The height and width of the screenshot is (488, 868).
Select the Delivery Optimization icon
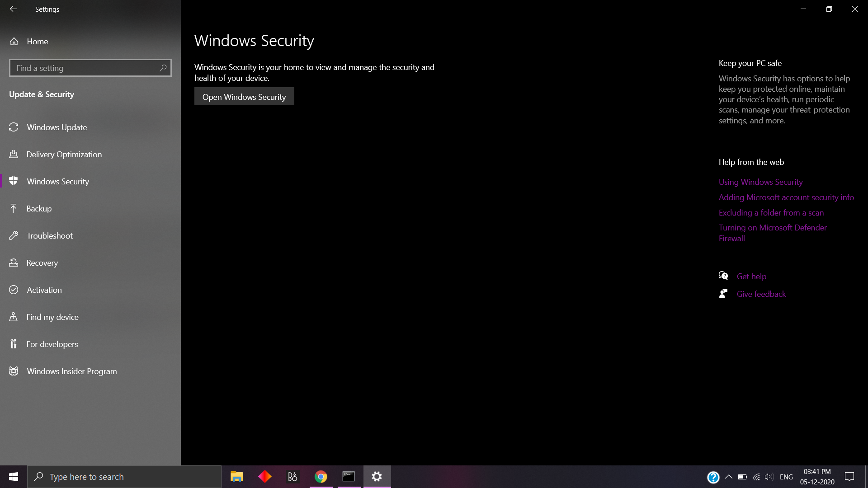click(14, 154)
